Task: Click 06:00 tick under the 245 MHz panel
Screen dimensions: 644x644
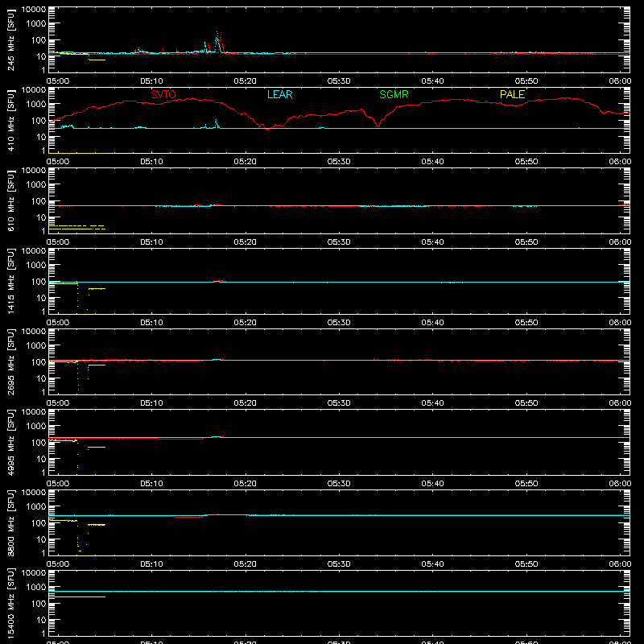Action: coord(620,81)
